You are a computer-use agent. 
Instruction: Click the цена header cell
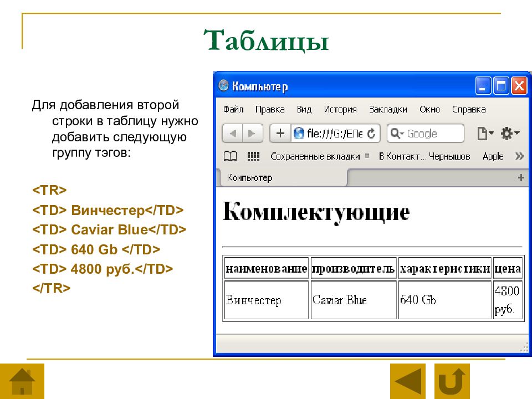coord(508,269)
